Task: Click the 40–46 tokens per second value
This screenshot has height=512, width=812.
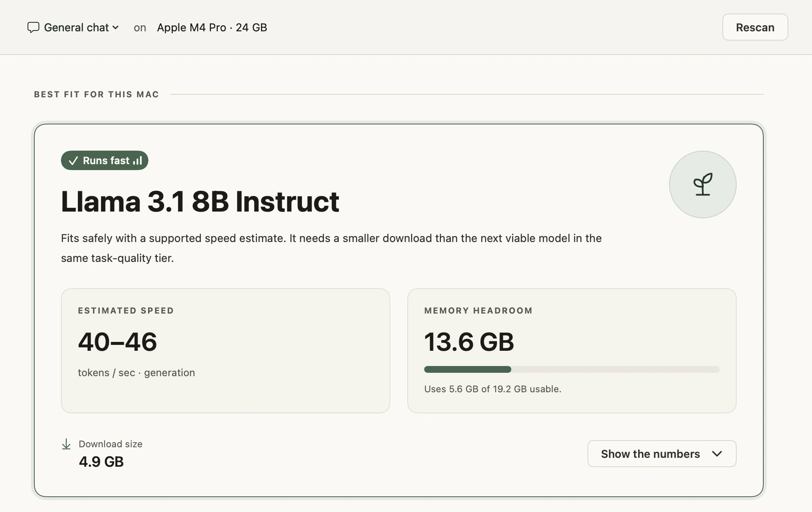Action: click(118, 342)
